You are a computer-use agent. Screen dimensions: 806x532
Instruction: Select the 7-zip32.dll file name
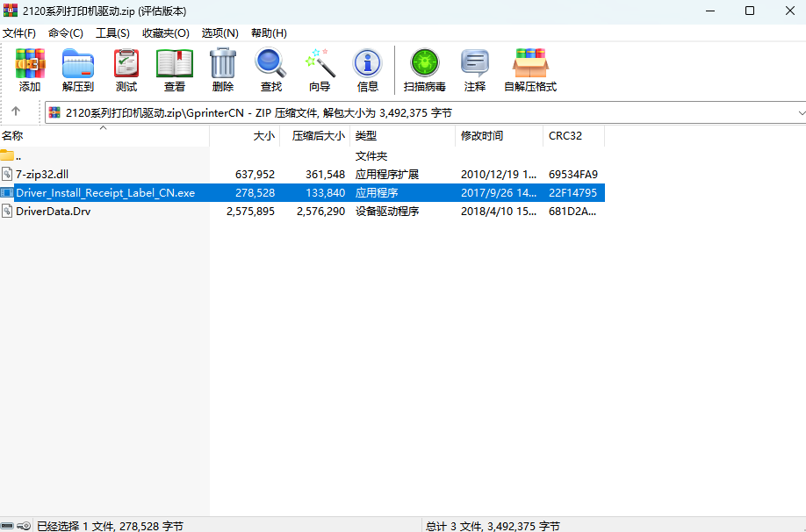pos(42,174)
